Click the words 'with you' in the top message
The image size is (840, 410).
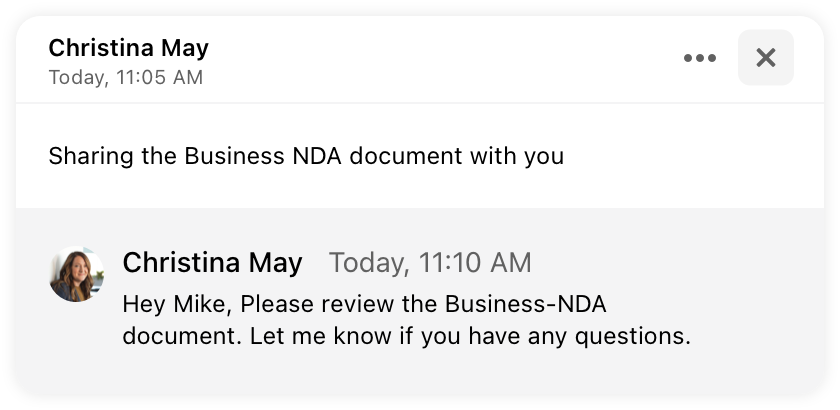pos(517,156)
